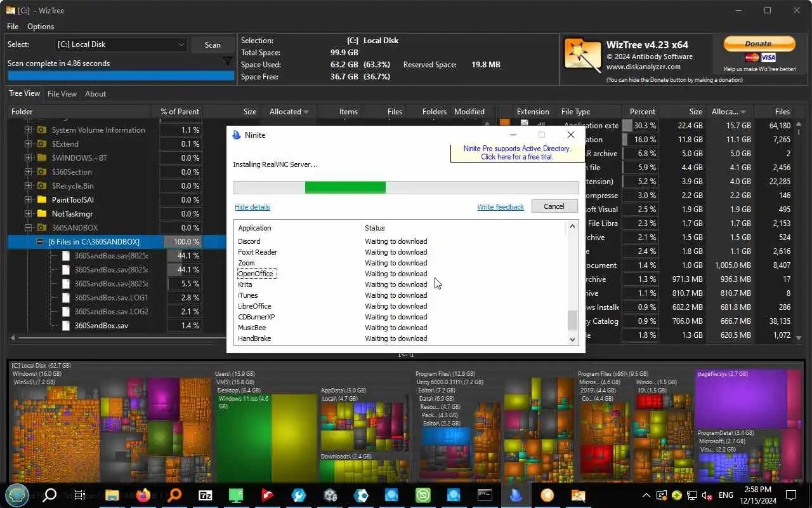Open 7-Zip from the taskbar

[x=206, y=495]
